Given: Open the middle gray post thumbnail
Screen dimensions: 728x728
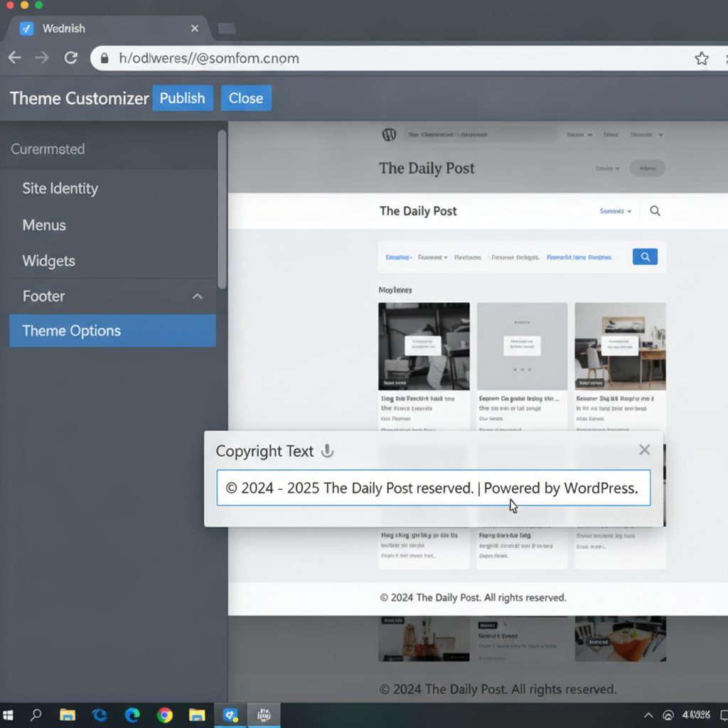Looking at the screenshot, I should 522,346.
